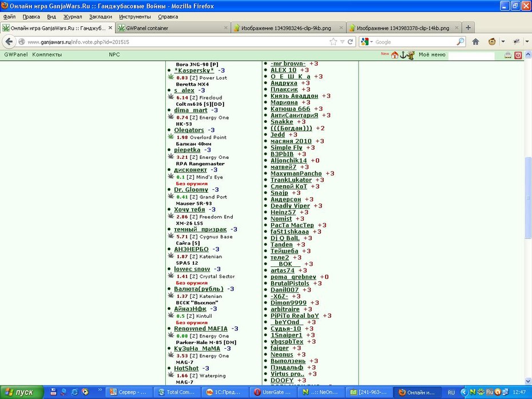
Task: Click the URL address bar field
Action: click(x=176, y=42)
